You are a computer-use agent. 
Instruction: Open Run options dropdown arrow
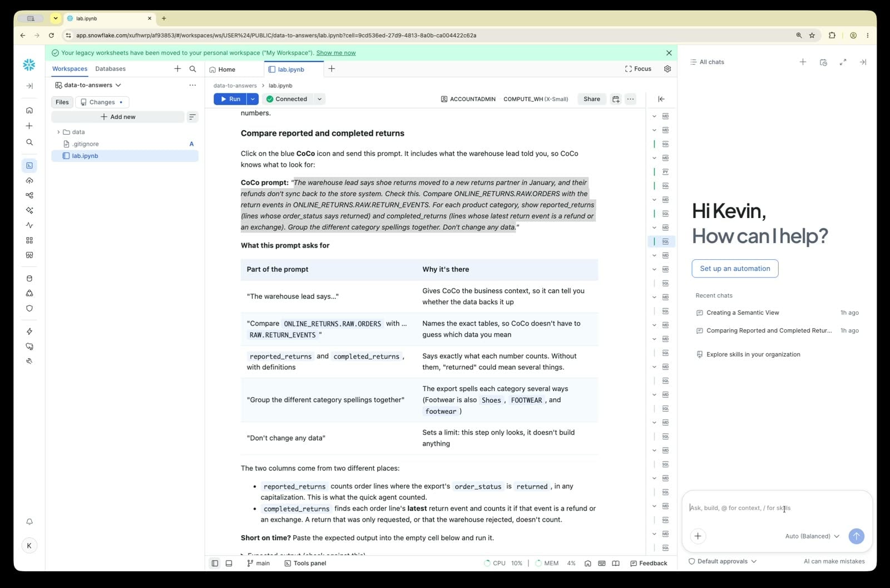pyautogui.click(x=253, y=99)
